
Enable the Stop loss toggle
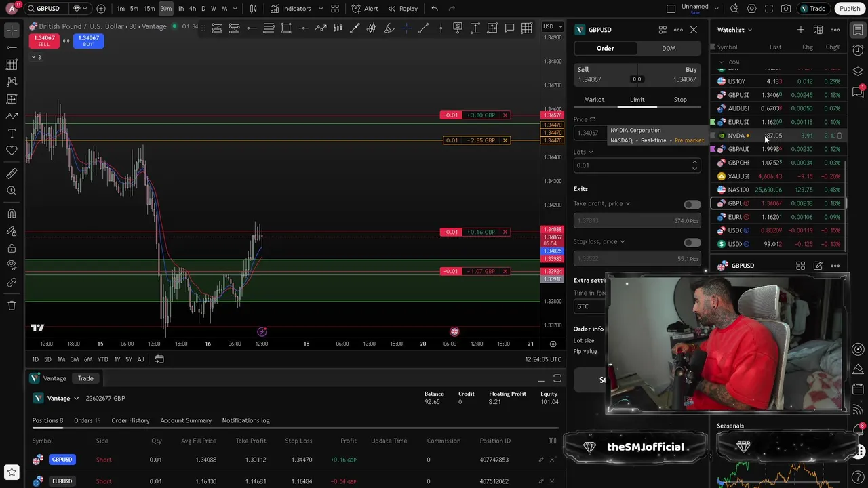[x=692, y=242]
